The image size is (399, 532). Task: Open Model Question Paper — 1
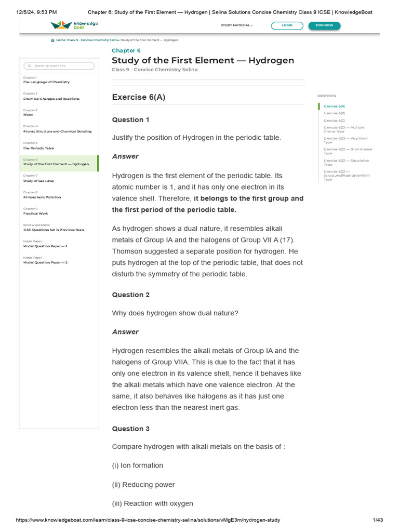45,246
